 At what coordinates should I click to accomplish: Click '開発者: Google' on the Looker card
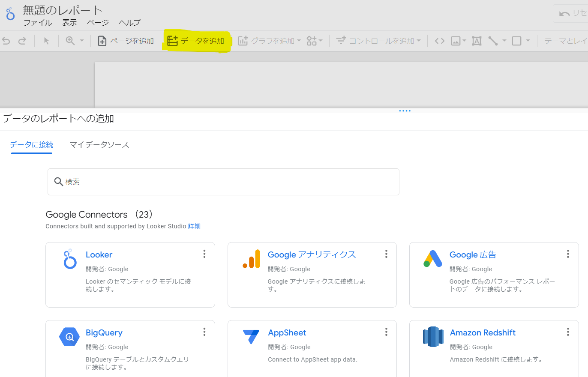(x=107, y=269)
